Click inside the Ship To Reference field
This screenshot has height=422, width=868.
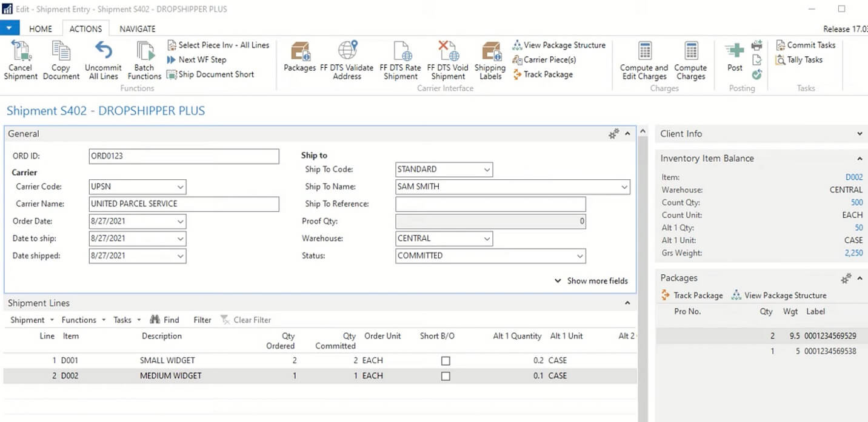pos(490,204)
